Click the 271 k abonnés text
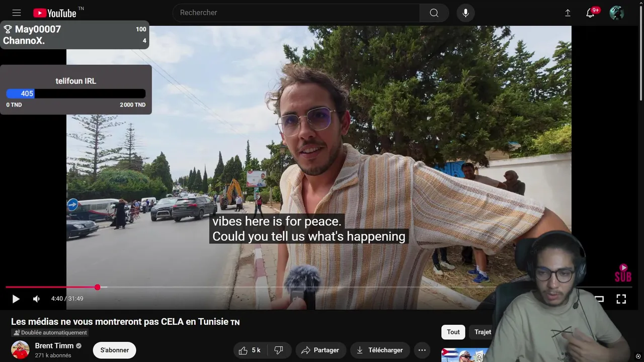This screenshot has height=362, width=644. tap(53, 355)
